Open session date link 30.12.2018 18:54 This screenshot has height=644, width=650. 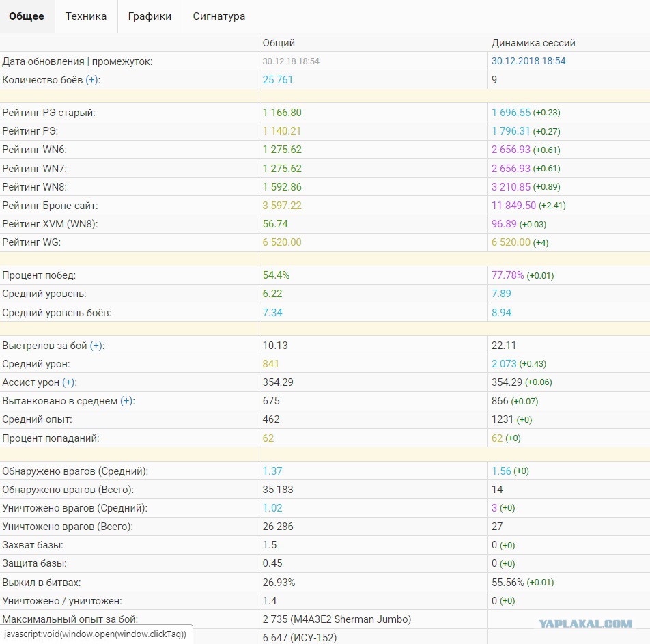(x=528, y=61)
